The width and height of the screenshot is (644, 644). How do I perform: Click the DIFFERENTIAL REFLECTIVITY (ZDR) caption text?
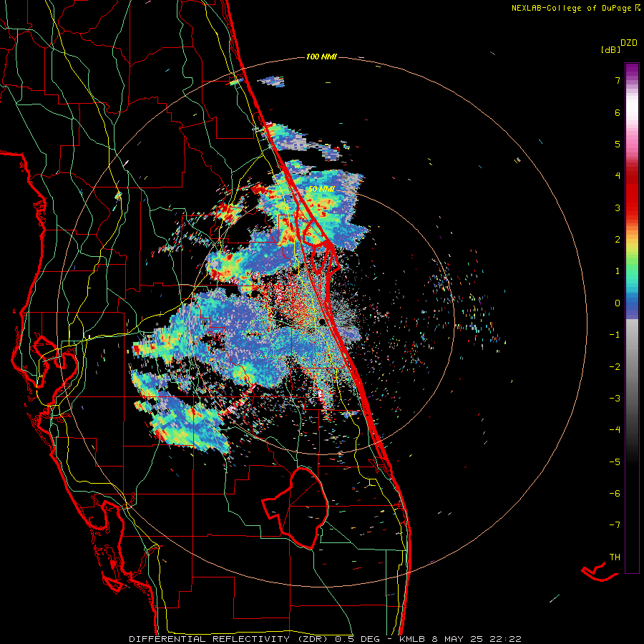[231, 639]
